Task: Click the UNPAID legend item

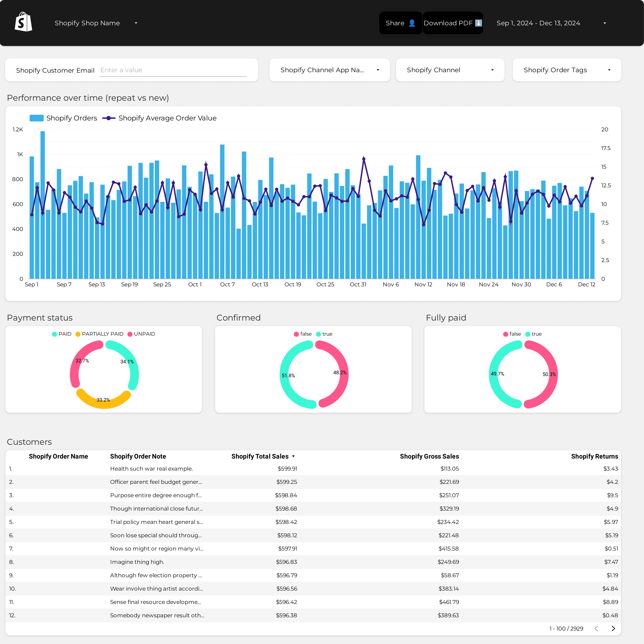Action: pos(141,334)
